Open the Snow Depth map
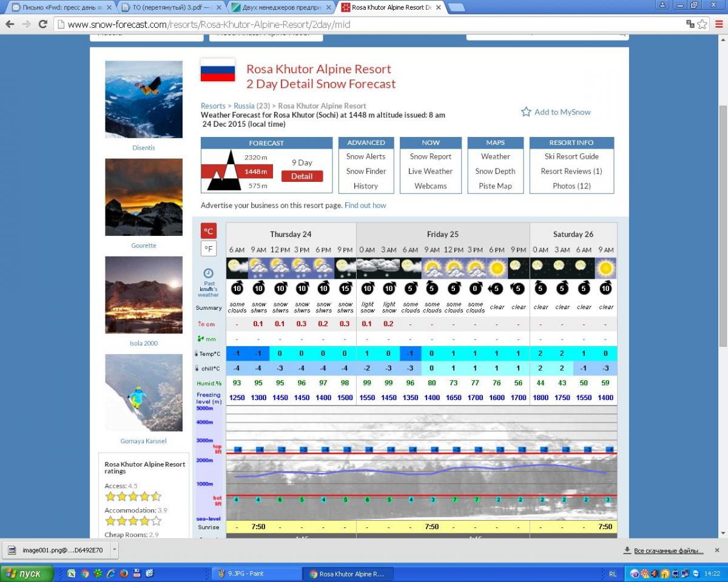Image resolution: width=728 pixels, height=582 pixels. (496, 171)
